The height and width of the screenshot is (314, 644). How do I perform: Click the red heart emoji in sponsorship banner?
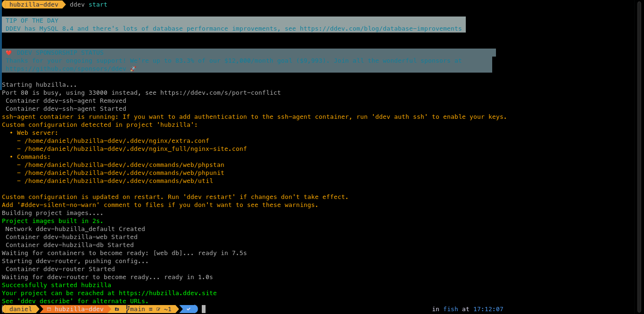[x=8, y=53]
